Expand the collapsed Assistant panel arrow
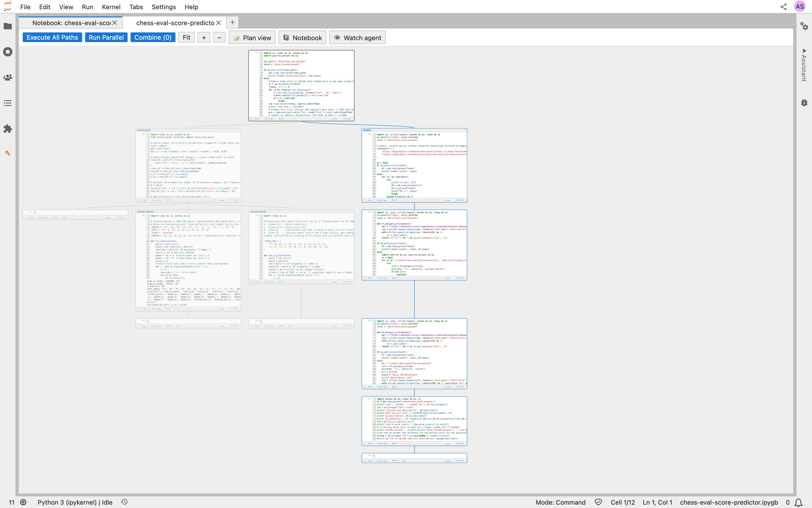Screen dimensions: 812x508 [804, 51]
